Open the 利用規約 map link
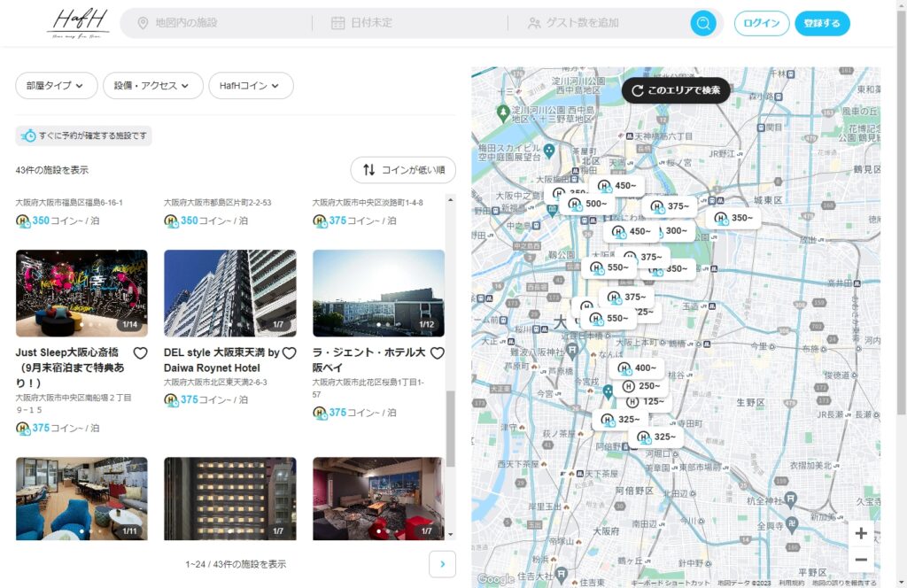The height and width of the screenshot is (588, 907). point(791,583)
